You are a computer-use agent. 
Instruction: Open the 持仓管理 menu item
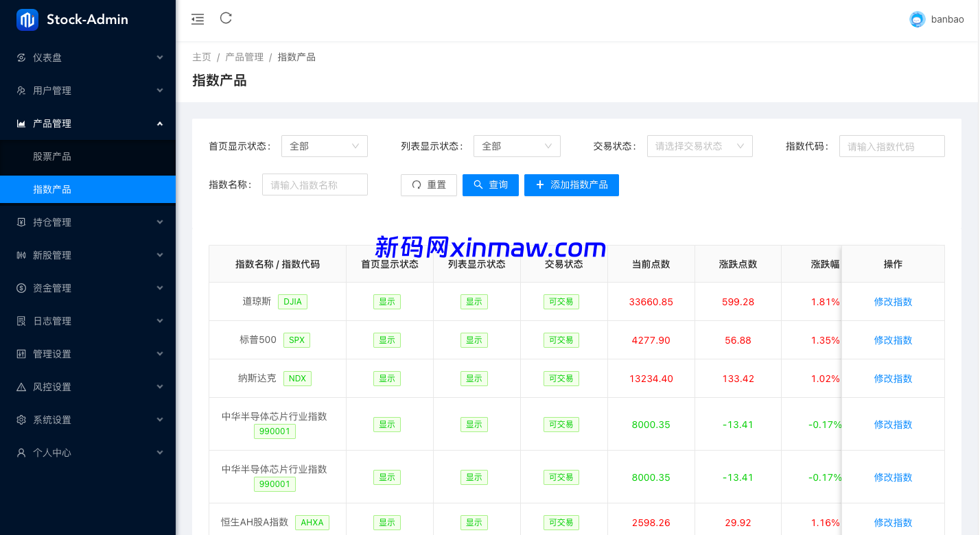[88, 222]
